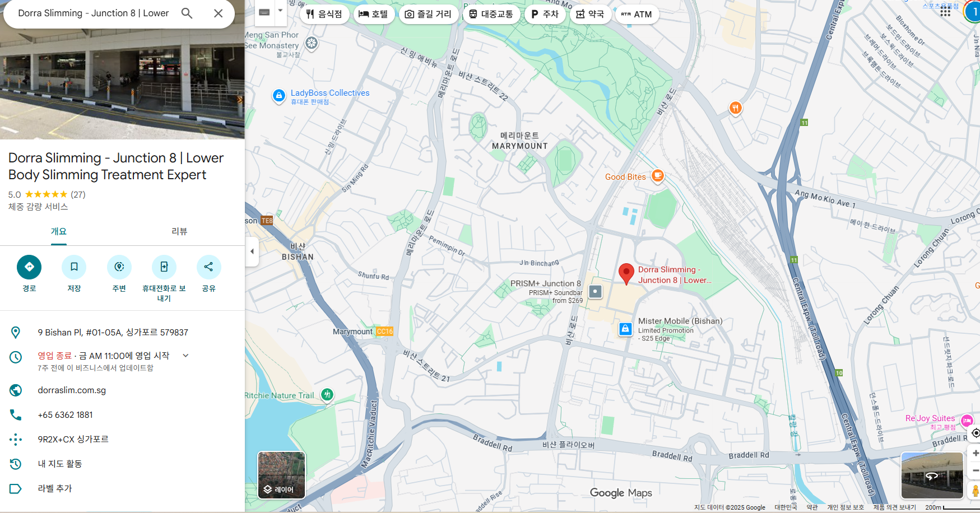This screenshot has height=513, width=980.
Task: Open the Google apps grid icon
Action: click(945, 12)
